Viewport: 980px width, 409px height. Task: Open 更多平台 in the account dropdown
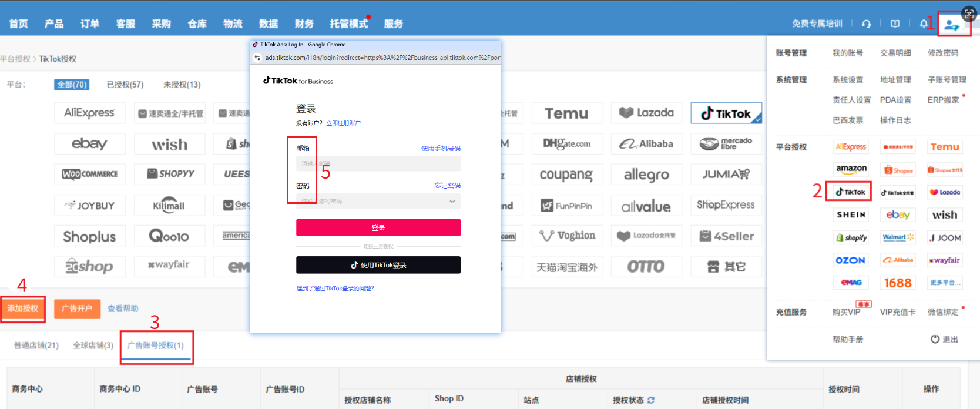(945, 283)
